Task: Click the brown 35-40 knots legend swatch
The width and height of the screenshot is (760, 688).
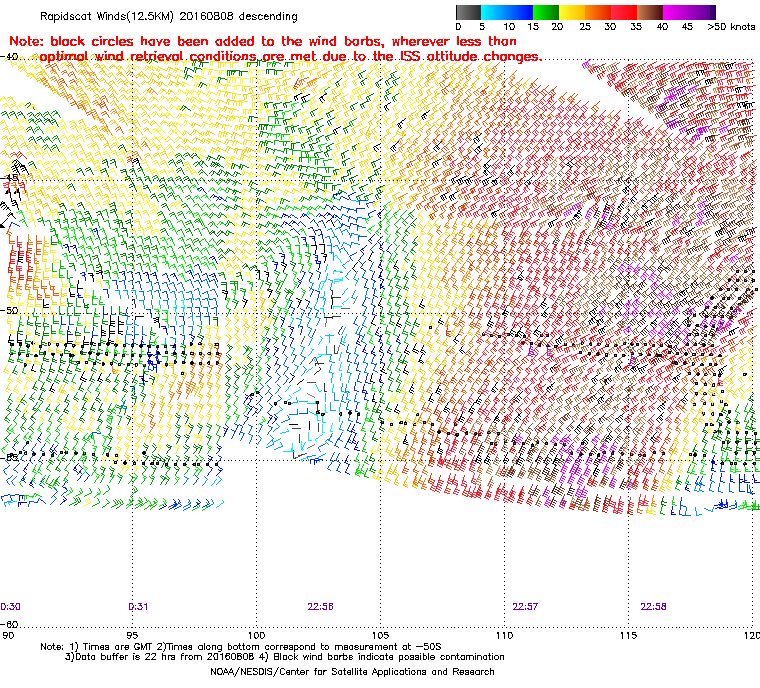Action: click(650, 12)
